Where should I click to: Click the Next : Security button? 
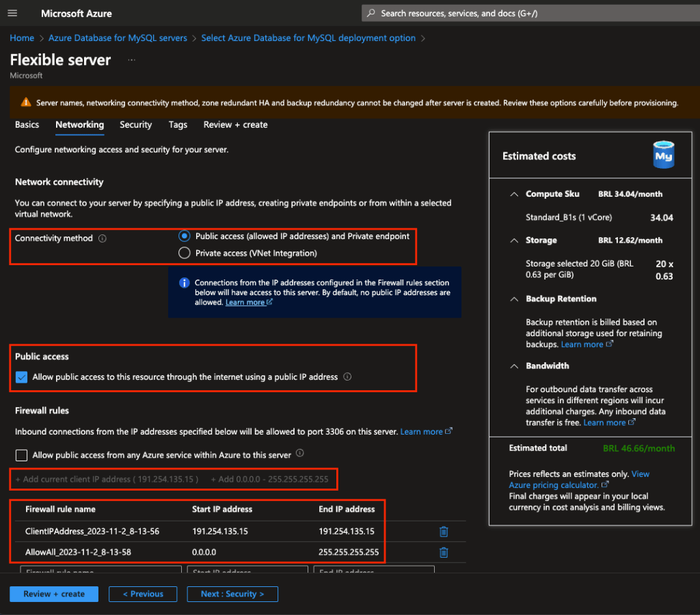(232, 594)
